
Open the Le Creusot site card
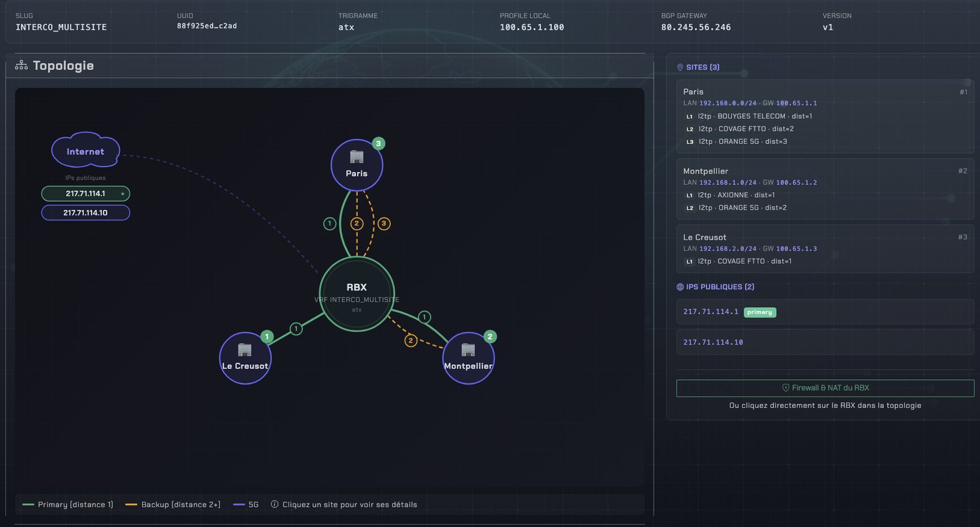coord(825,249)
